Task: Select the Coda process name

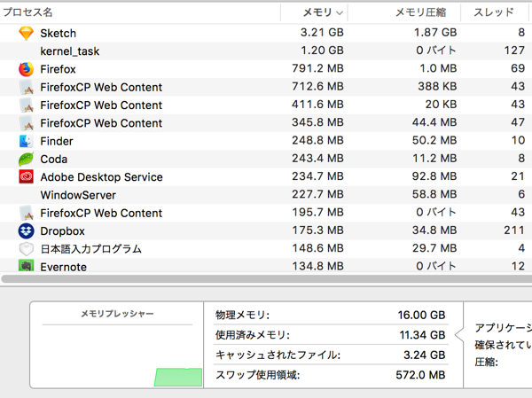Action: [x=53, y=160]
